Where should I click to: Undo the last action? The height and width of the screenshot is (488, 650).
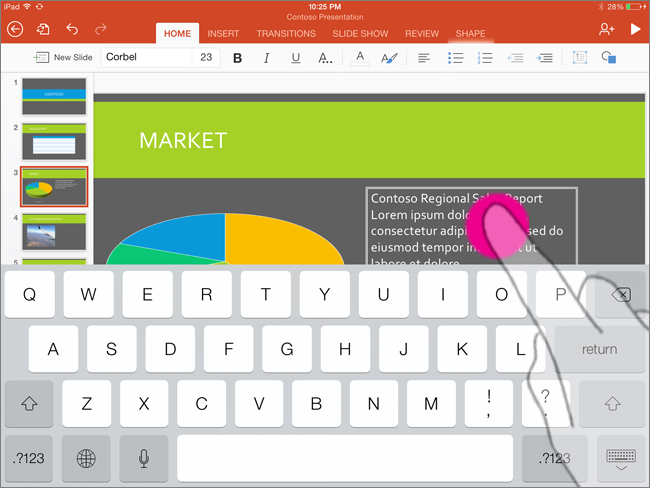click(71, 30)
